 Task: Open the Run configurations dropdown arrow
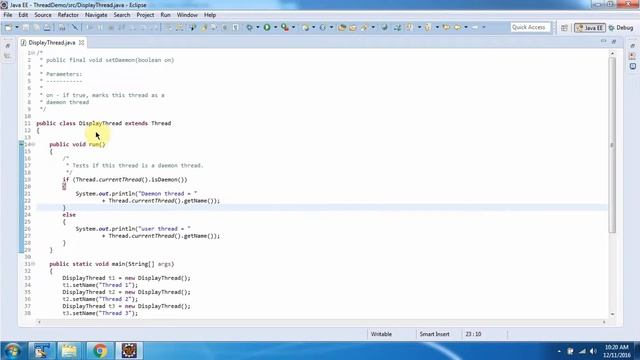click(x=275, y=27)
